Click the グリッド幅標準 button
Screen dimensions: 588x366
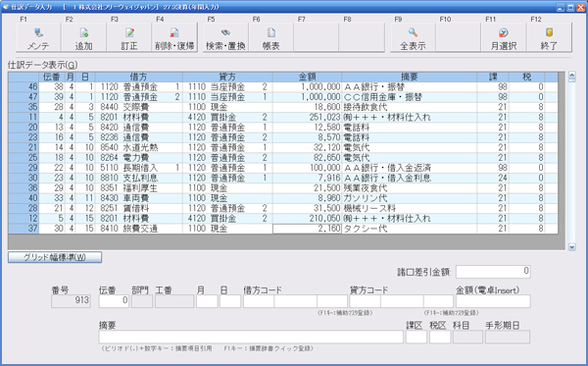[55, 257]
